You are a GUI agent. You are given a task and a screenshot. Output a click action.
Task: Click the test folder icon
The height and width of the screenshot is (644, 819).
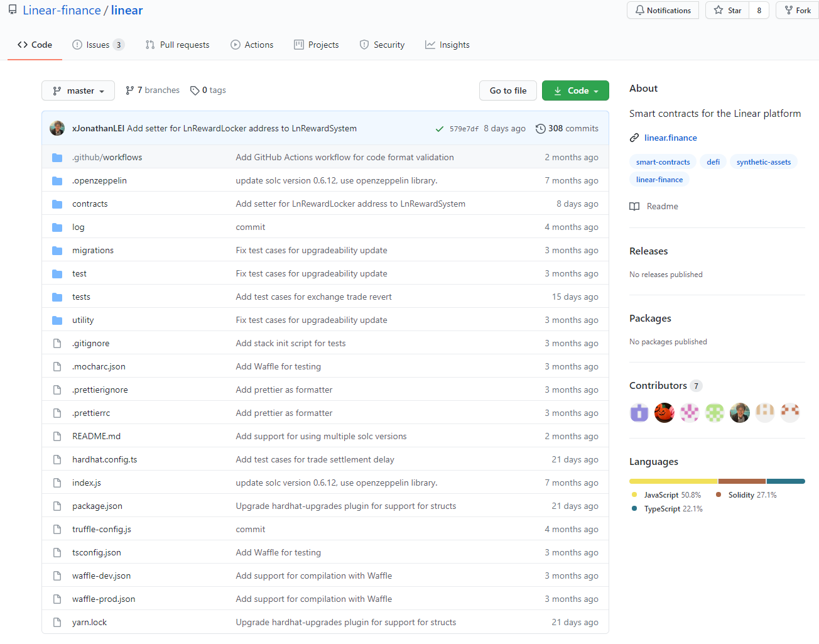click(x=57, y=273)
